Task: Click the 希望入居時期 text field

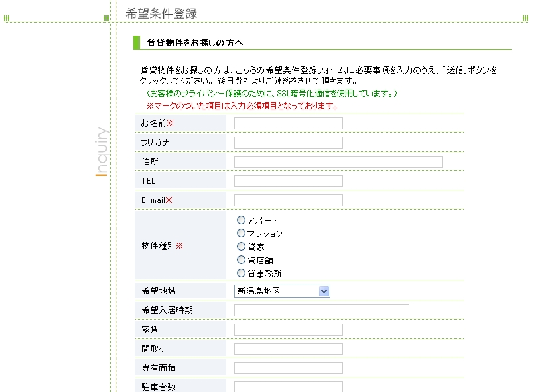Action: tap(322, 310)
